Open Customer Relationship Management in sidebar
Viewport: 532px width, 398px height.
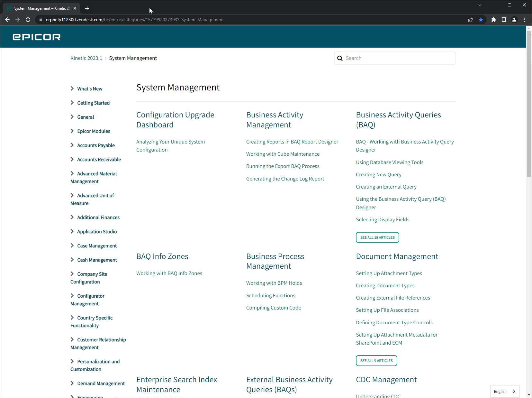(x=98, y=344)
